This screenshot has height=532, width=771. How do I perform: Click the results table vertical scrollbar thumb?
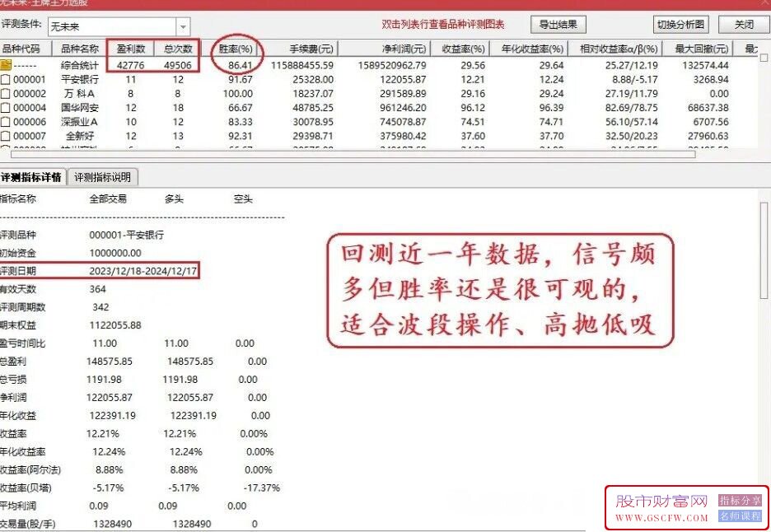764,58
